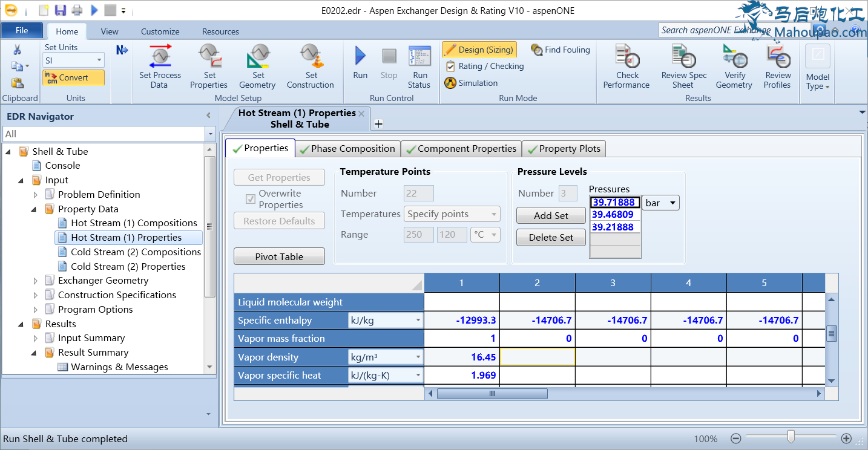Click the table horizontal scrollbar thumb

(x=492, y=394)
